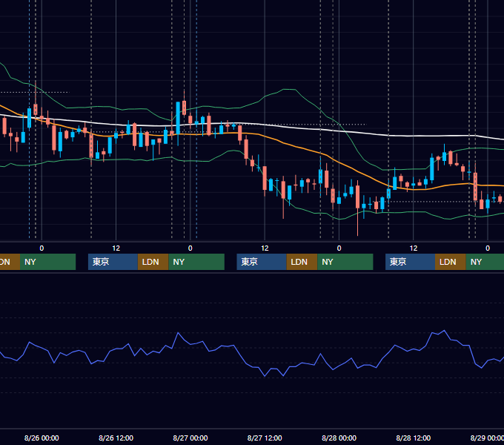Click the hour label 12 above 8/26 12:00
The height and width of the screenshot is (445, 504).
click(x=116, y=248)
